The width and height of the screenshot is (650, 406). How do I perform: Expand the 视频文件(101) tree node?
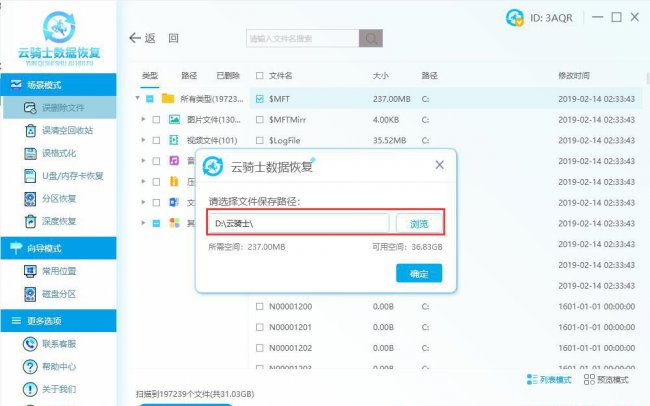tap(143, 140)
